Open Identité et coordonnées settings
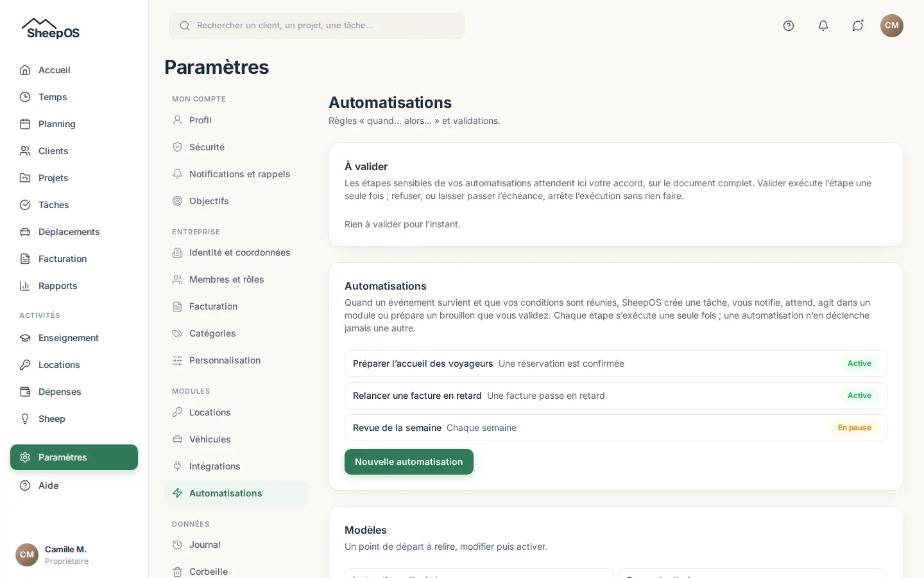The width and height of the screenshot is (924, 578). click(236, 252)
